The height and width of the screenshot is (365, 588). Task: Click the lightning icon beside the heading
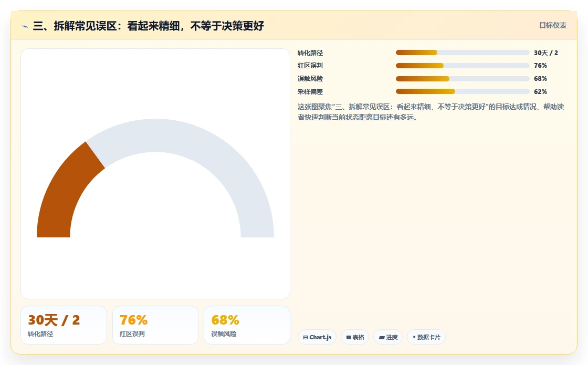pyautogui.click(x=25, y=26)
